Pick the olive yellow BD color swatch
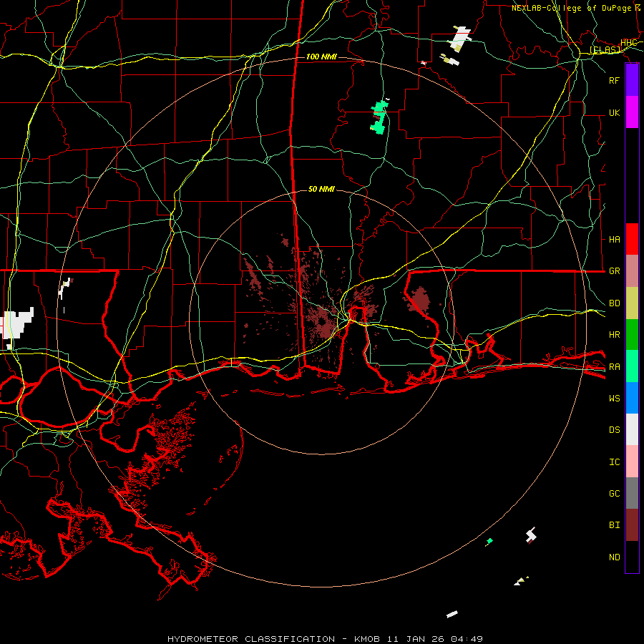The width and height of the screenshot is (644, 644). [x=632, y=303]
